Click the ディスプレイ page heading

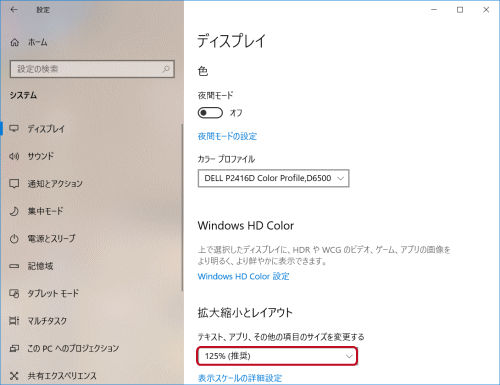pos(232,41)
